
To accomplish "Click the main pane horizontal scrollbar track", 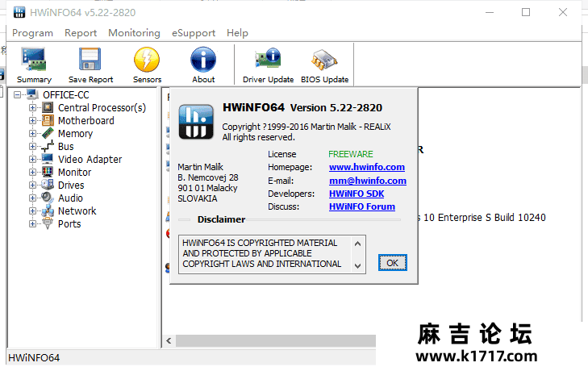I will (276, 340).
